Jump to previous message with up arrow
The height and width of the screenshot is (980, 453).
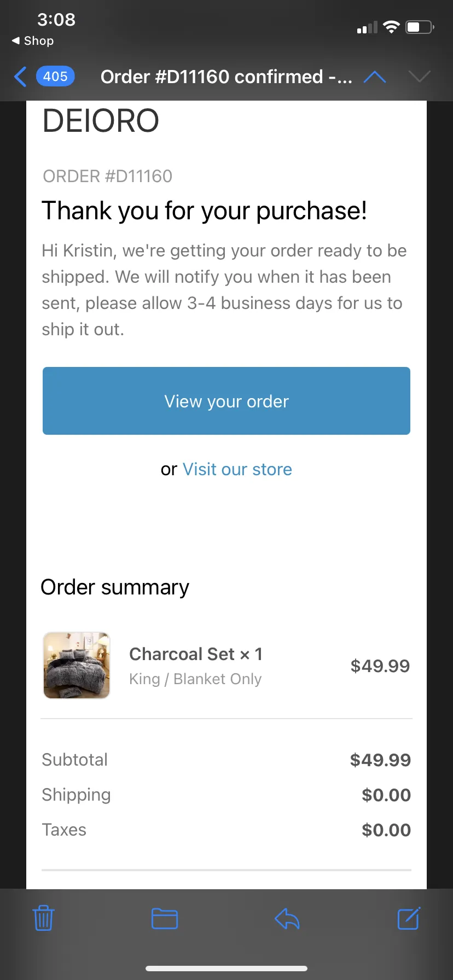point(375,77)
